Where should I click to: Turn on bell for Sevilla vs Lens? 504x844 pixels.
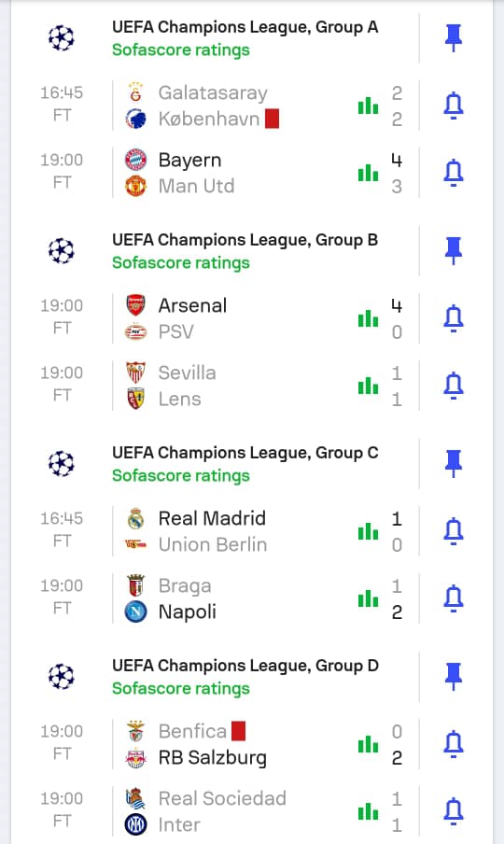click(454, 386)
